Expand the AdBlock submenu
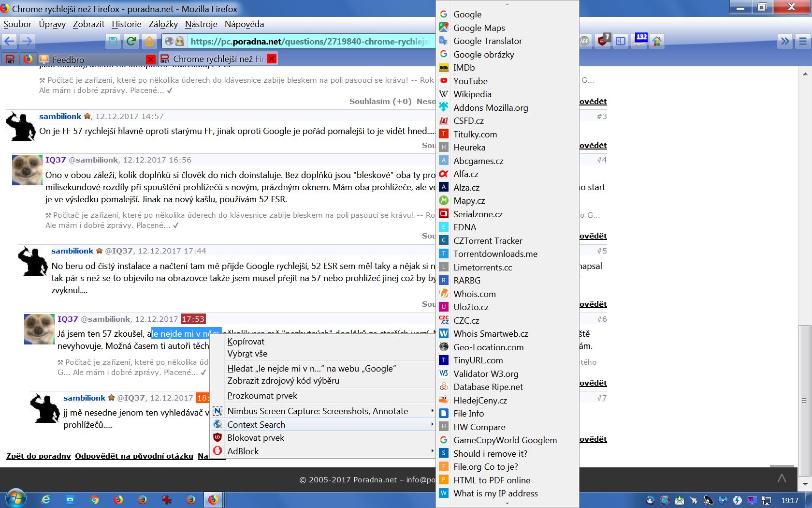Viewport: 812px width, 508px height. 323,451
